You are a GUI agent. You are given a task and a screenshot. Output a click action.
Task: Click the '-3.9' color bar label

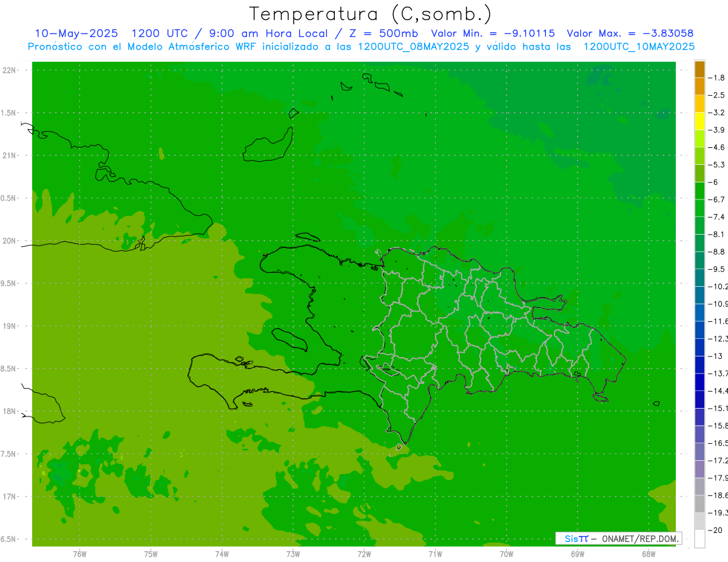(718, 130)
